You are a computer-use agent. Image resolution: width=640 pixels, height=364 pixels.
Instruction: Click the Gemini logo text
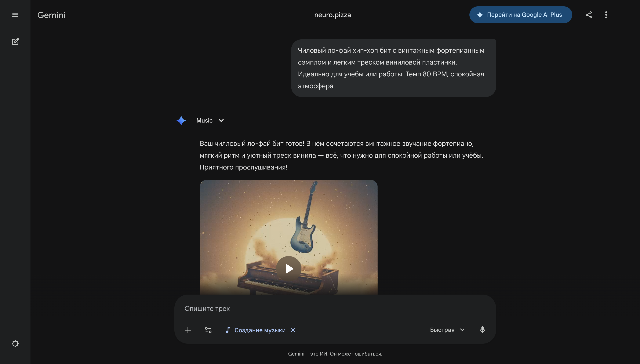[51, 15]
